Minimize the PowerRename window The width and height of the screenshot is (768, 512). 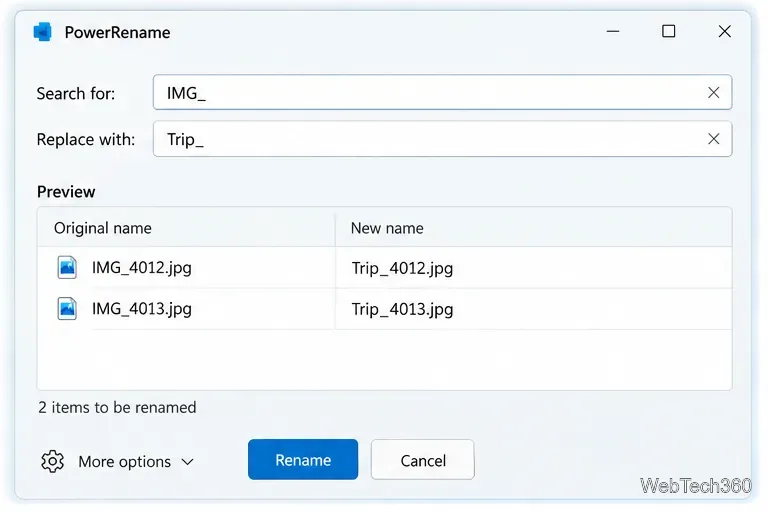(x=613, y=31)
